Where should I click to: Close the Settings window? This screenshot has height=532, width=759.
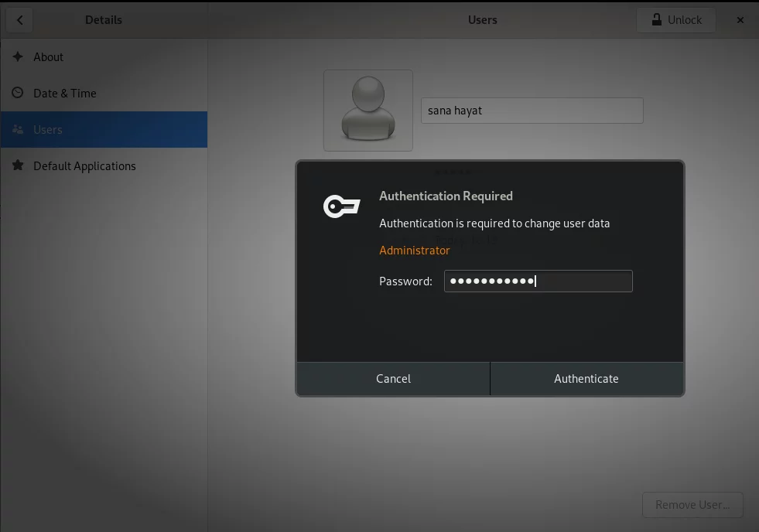(x=740, y=20)
